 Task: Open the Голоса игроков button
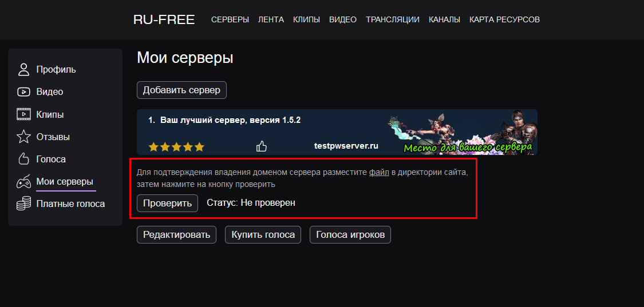click(350, 235)
